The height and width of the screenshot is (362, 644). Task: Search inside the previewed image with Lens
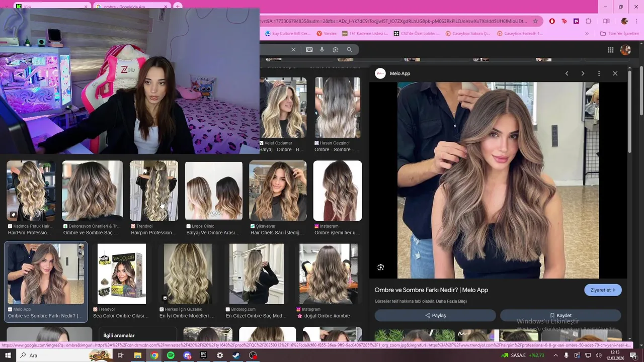pyautogui.click(x=381, y=267)
